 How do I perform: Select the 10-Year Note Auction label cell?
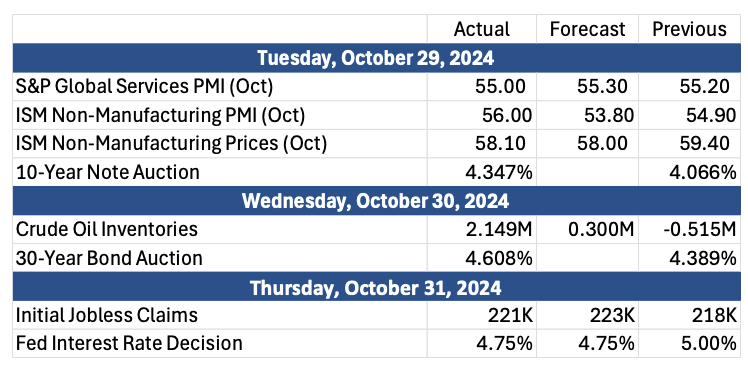(219, 172)
